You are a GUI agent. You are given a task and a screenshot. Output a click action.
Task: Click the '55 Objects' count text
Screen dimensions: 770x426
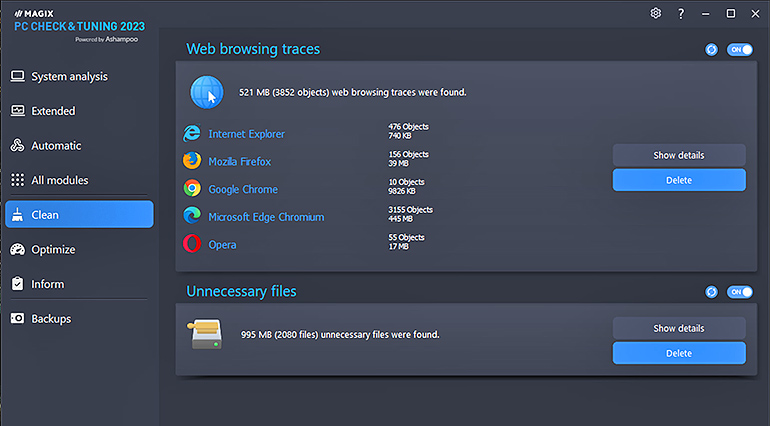click(x=407, y=237)
